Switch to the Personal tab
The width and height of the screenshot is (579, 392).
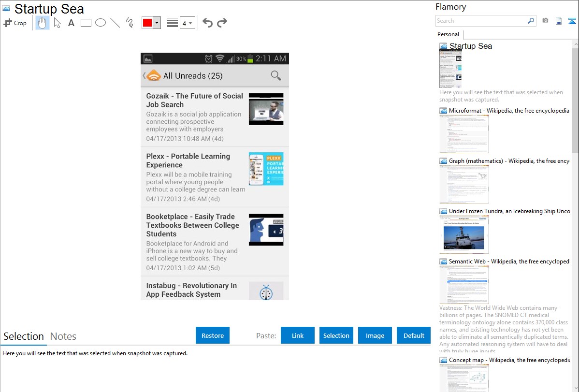pyautogui.click(x=448, y=34)
